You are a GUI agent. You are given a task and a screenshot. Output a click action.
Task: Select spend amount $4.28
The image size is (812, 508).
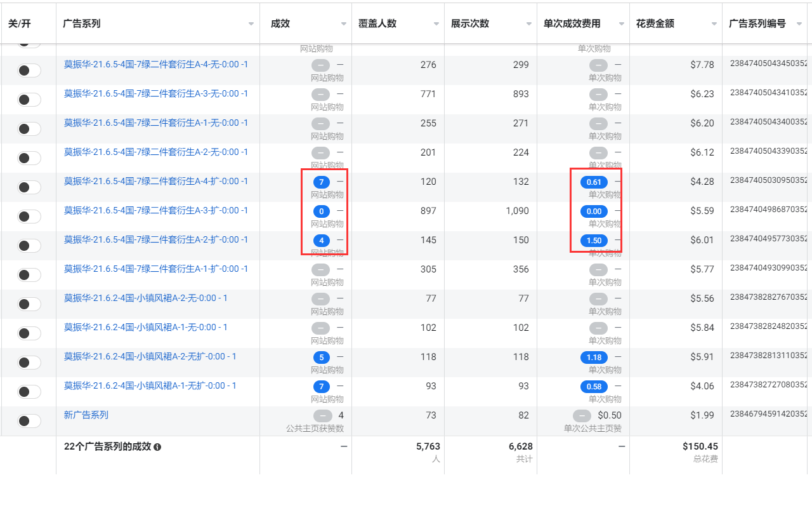pyautogui.click(x=702, y=182)
